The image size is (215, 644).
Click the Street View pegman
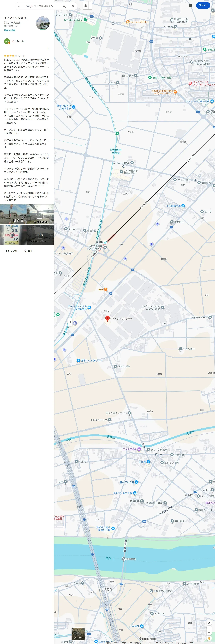(209, 638)
